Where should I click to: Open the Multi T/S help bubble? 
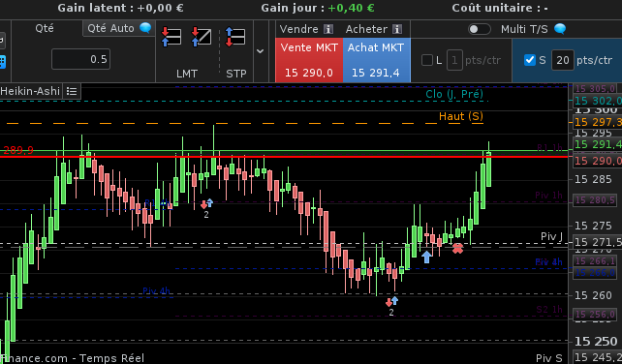pos(560,28)
